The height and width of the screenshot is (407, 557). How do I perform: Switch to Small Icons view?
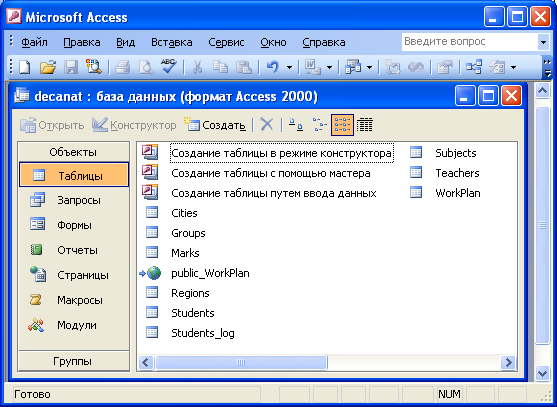[319, 125]
